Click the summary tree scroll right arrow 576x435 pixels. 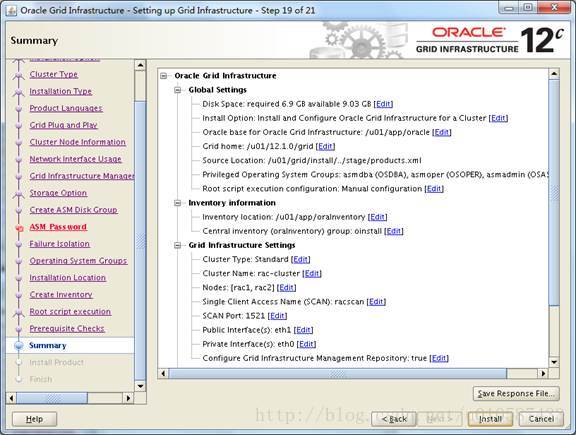pyautogui.click(x=543, y=374)
